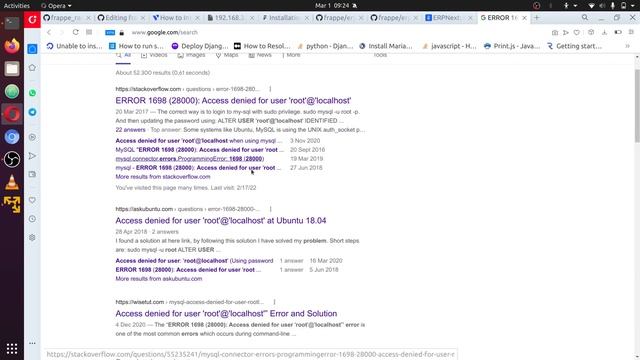Open mysql.connector.errors.ProgrammingError sublink
The width and height of the screenshot is (640, 360).
190,159
